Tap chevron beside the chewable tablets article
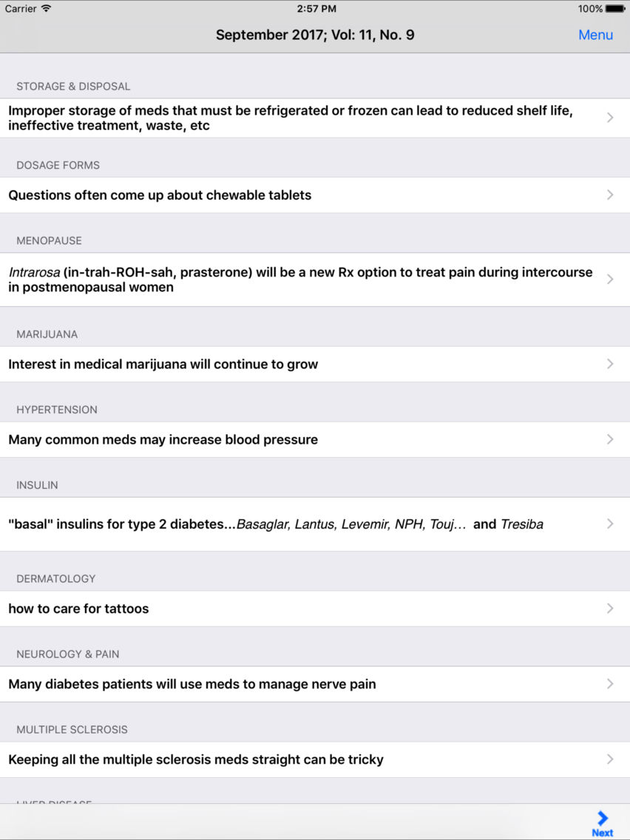 tap(610, 195)
